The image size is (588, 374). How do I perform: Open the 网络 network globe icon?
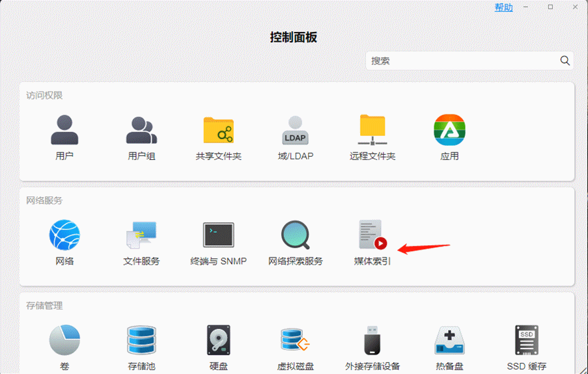(64, 235)
